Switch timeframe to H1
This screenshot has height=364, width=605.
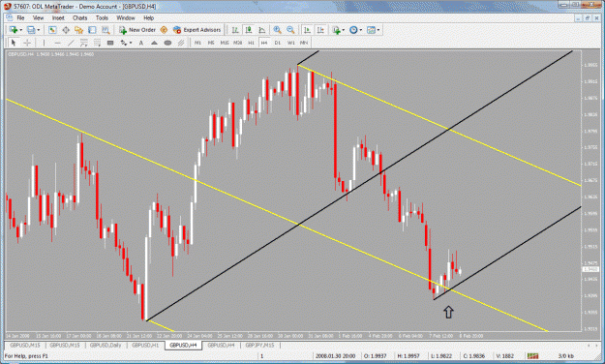pos(251,43)
